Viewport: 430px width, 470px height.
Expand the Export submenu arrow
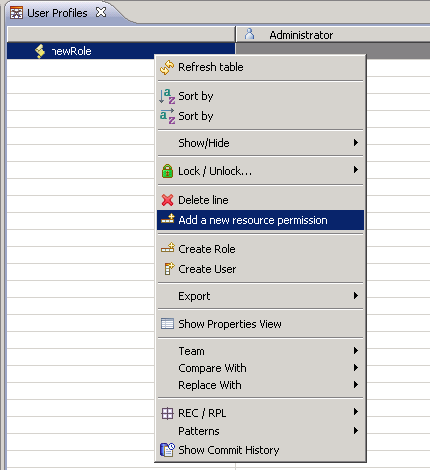click(x=356, y=296)
